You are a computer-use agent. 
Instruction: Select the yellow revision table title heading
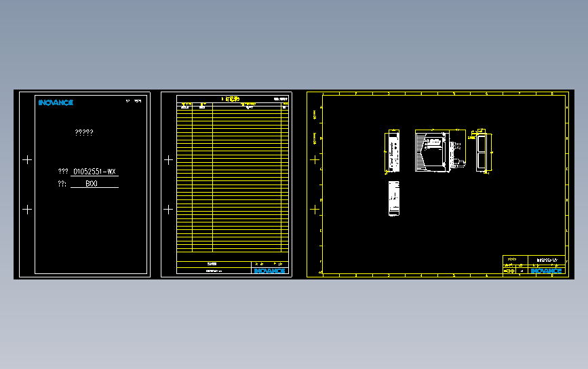pyautogui.click(x=231, y=99)
